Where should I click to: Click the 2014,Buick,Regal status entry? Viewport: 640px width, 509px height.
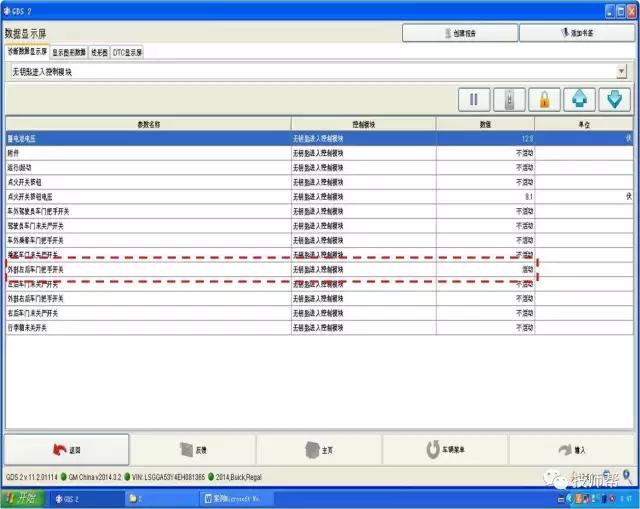pos(238,477)
